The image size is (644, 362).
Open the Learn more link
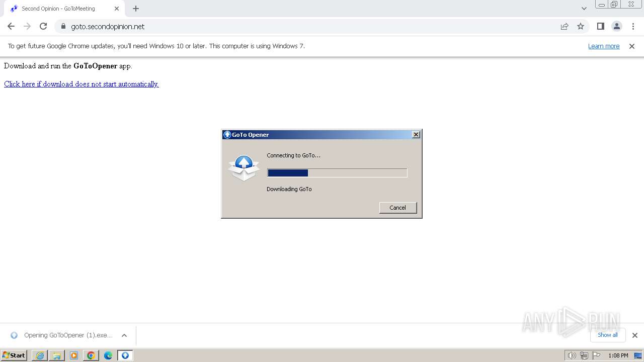pos(604,46)
